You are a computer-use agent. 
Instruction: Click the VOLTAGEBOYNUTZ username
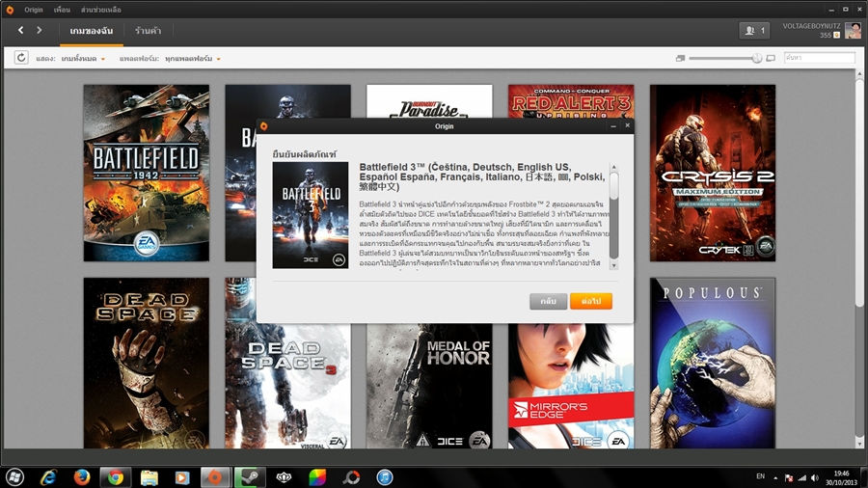[811, 26]
